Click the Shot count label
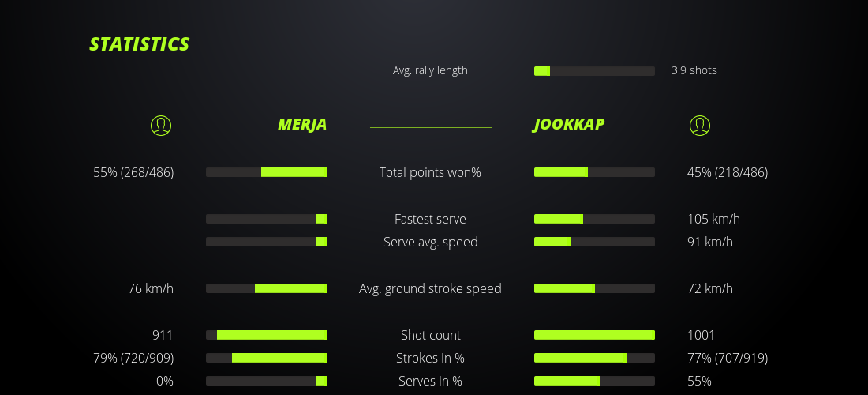This screenshot has height=395, width=868. [x=430, y=335]
